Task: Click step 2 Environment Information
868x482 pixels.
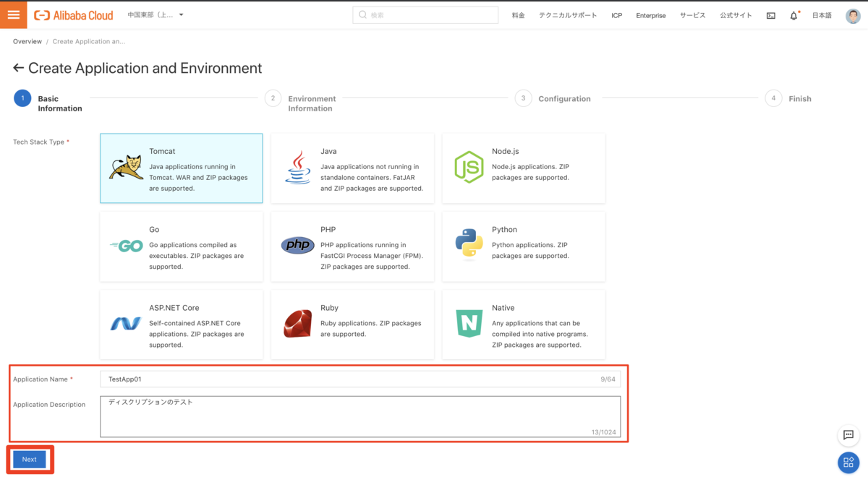Action: point(300,103)
